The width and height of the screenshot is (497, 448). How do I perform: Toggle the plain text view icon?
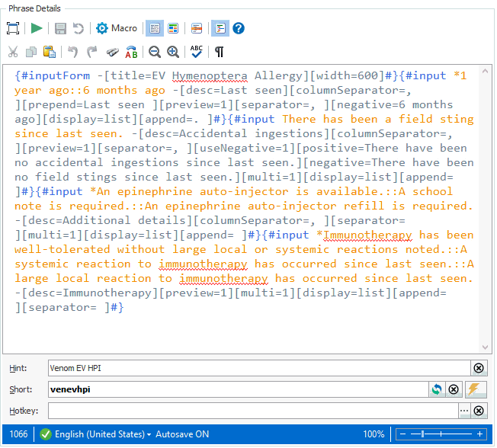tap(155, 28)
